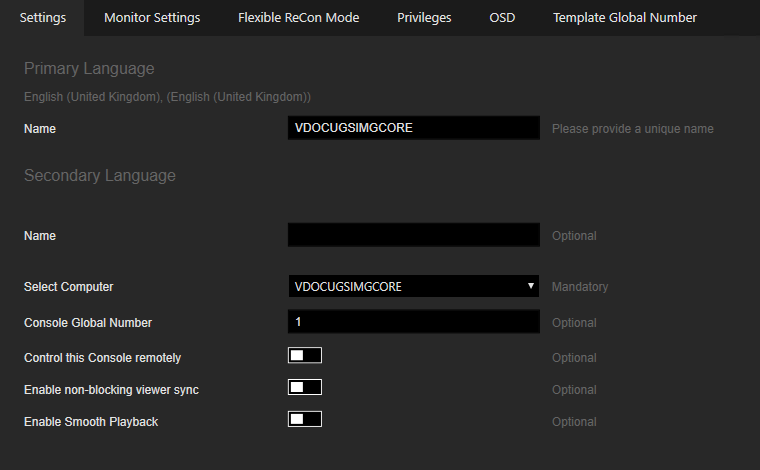Image resolution: width=760 pixels, height=470 pixels.
Task: Toggle the Control this Console remotely switch
Action: tap(305, 356)
